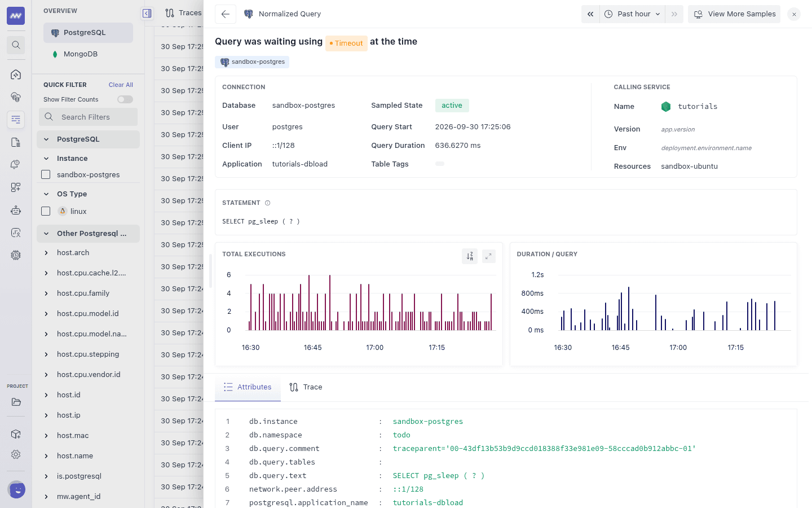Viewport: 812px width, 508px height.
Task: Focus the Search Filters input field
Action: pyautogui.click(x=88, y=117)
